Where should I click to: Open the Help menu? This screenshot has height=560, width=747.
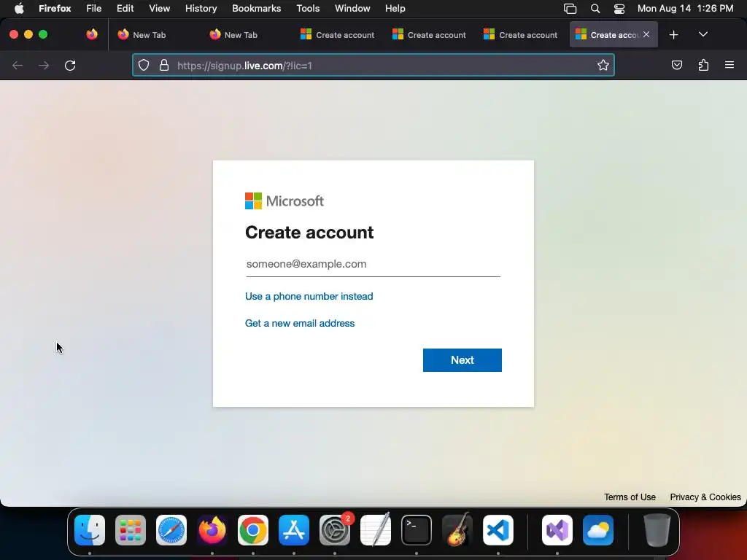click(x=395, y=9)
